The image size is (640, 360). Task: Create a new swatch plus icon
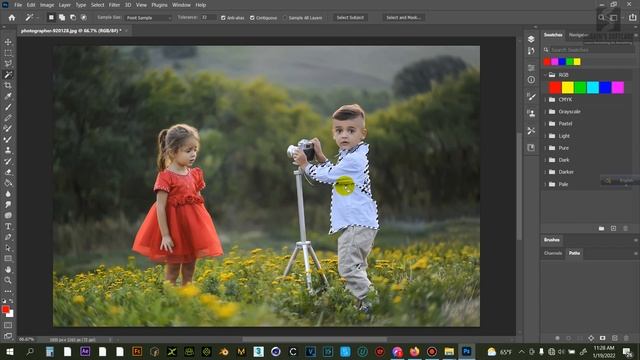(613, 229)
